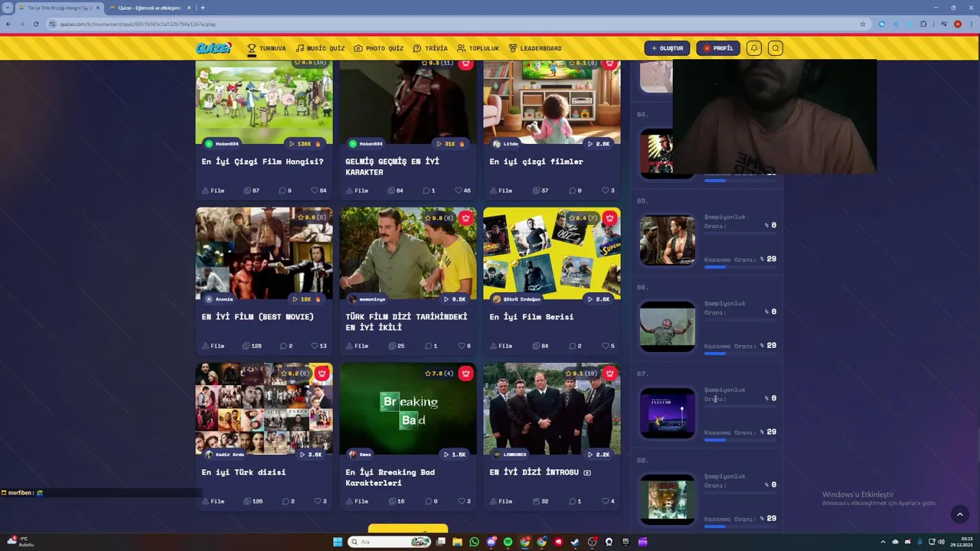The image size is (980, 551).
Task: Open 'EN İYİ FİLM (BEST MOVIE)' quiz
Action: [x=257, y=317]
